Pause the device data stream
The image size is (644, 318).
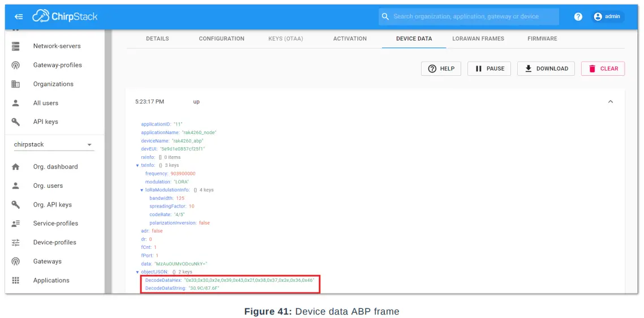click(x=489, y=68)
